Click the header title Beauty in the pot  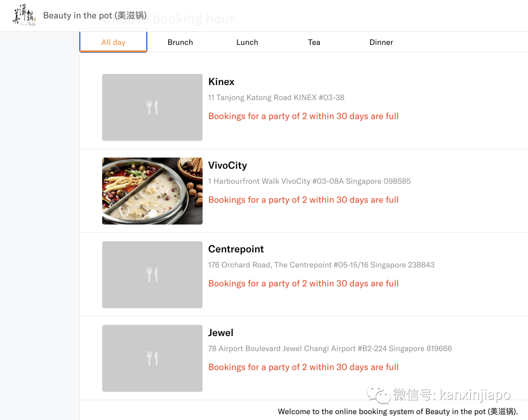95,16
